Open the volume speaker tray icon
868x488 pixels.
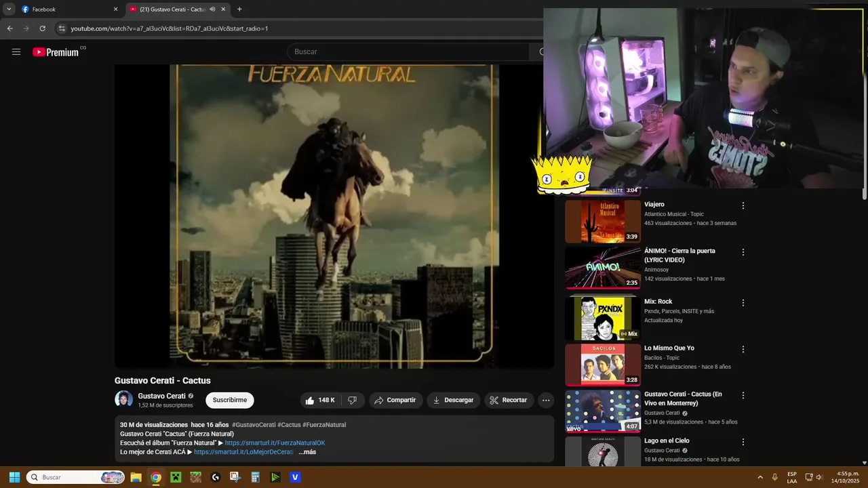pyautogui.click(x=819, y=477)
